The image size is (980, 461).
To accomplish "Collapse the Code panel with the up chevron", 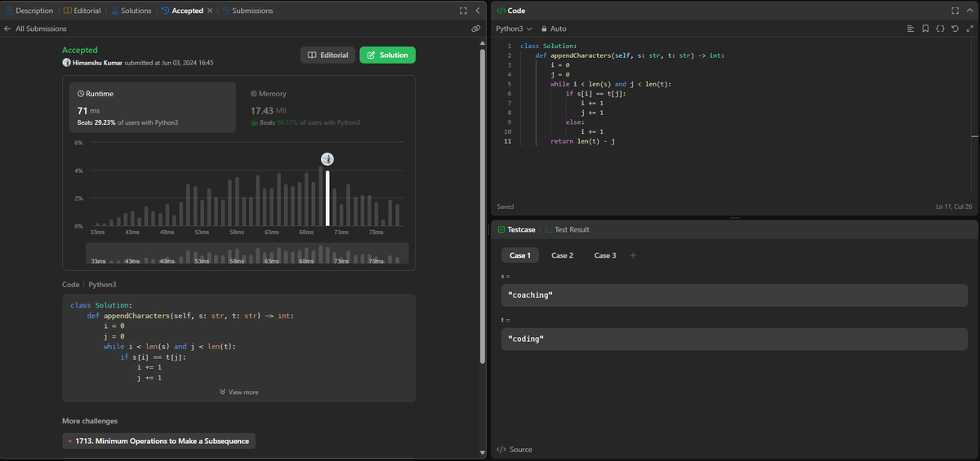I will pos(969,11).
